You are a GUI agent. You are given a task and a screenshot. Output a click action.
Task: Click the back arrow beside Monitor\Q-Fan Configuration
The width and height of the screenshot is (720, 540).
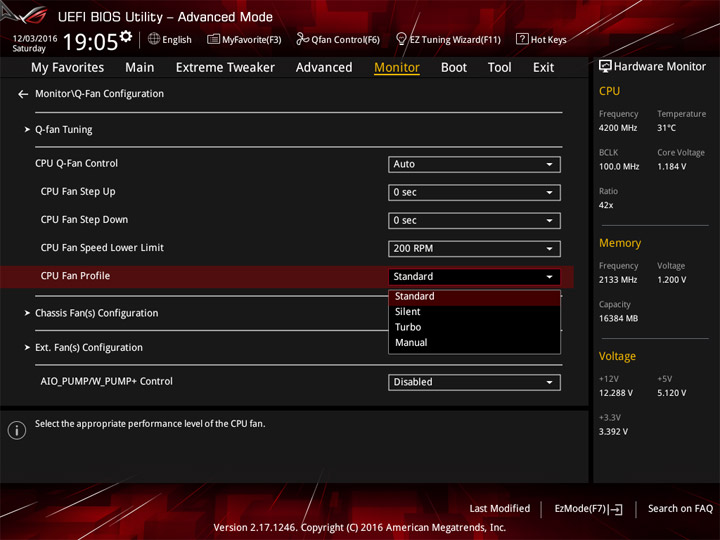(x=23, y=94)
